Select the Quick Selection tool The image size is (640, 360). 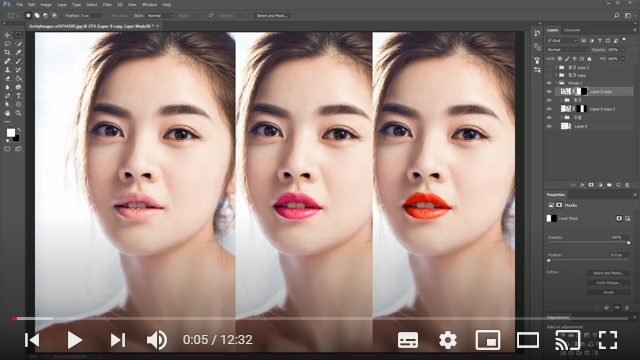point(18,44)
